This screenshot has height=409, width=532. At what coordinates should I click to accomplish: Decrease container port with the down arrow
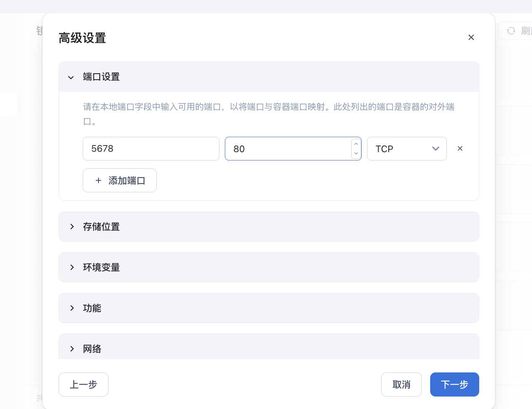click(x=356, y=153)
